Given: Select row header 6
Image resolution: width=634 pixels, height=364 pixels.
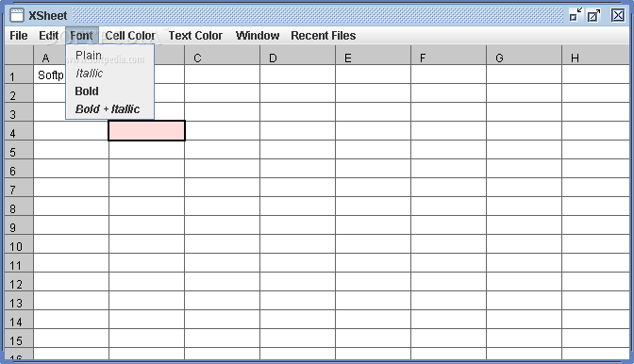Looking at the screenshot, I should (x=19, y=169).
